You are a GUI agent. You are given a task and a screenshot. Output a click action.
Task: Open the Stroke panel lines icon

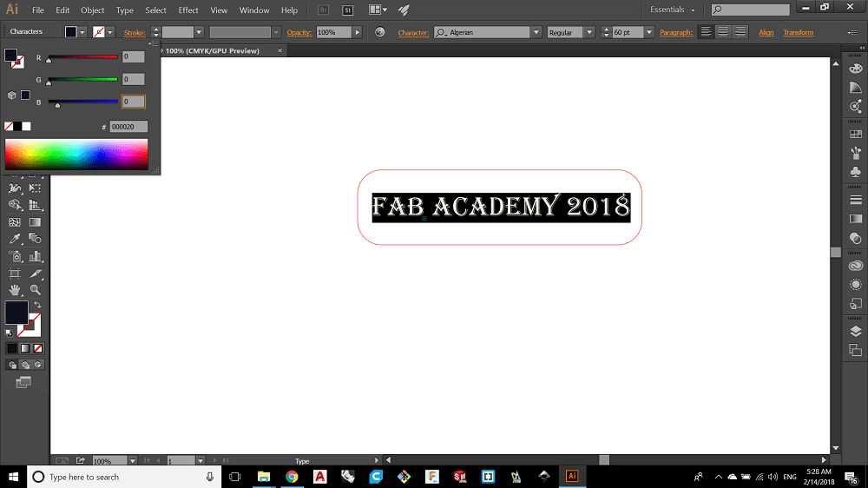tap(855, 200)
